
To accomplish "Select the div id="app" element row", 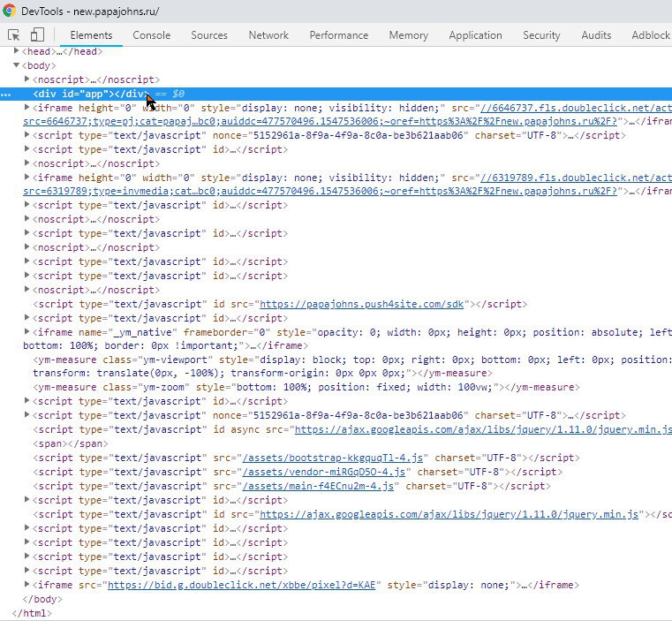I will tap(336, 94).
